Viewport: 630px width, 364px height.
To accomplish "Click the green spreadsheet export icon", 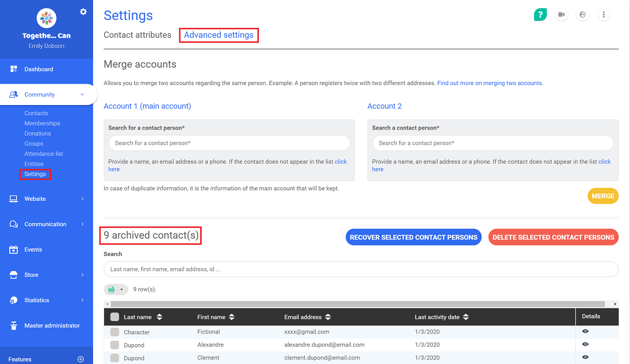I will click(111, 289).
